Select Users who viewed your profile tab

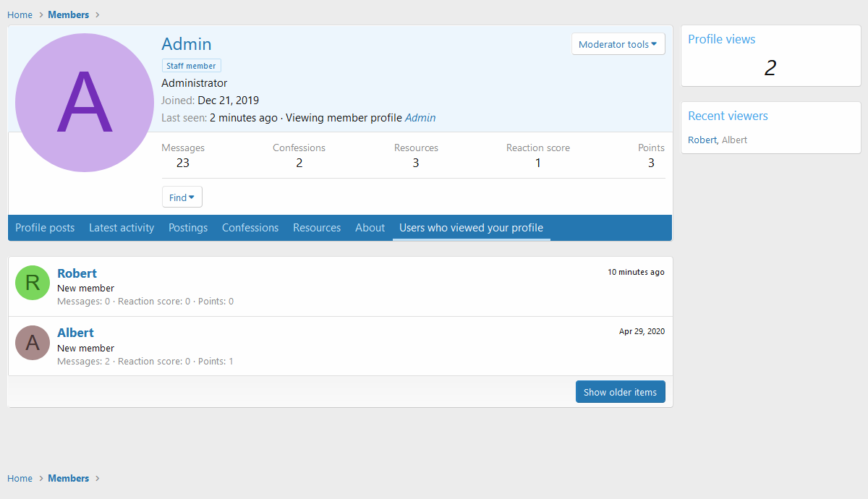click(471, 228)
